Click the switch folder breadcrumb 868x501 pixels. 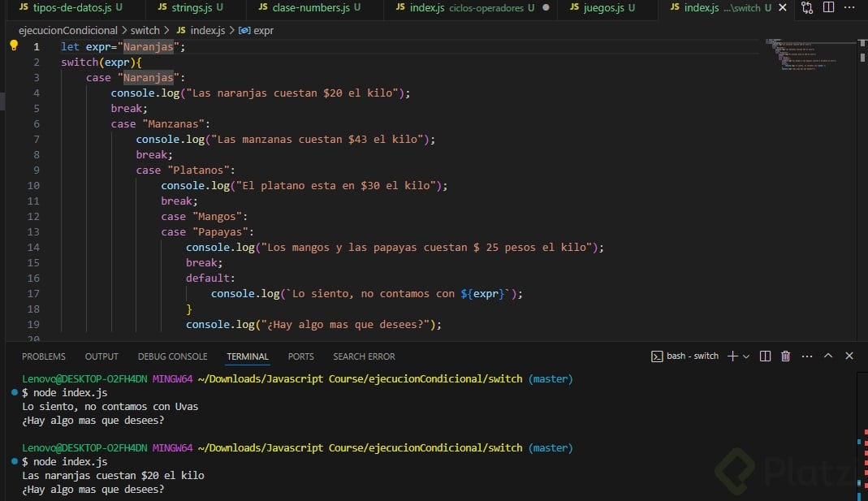pyautogui.click(x=145, y=30)
